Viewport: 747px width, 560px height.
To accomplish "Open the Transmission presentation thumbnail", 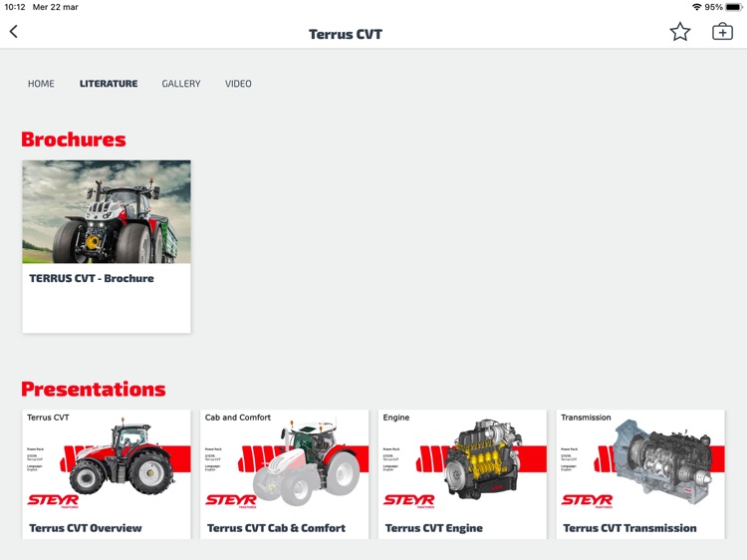I will click(640, 463).
